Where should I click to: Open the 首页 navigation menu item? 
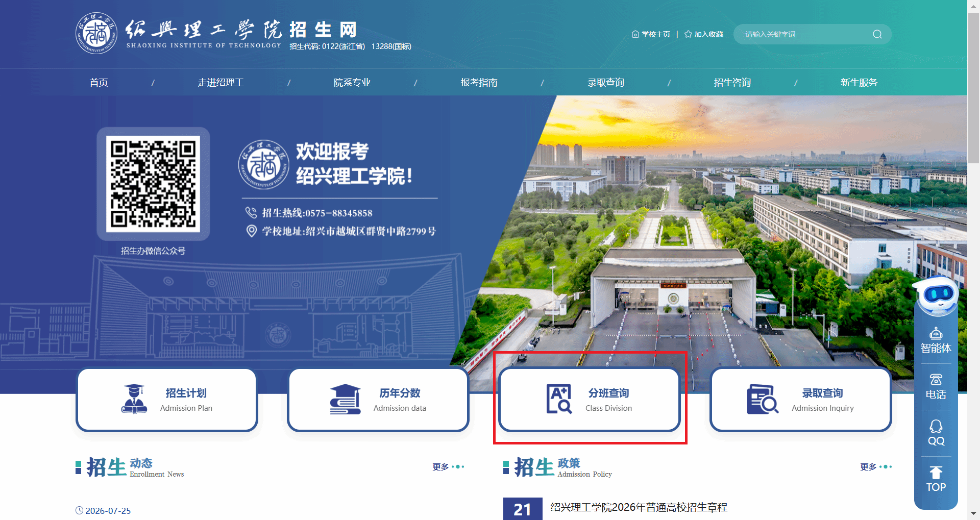[99, 83]
